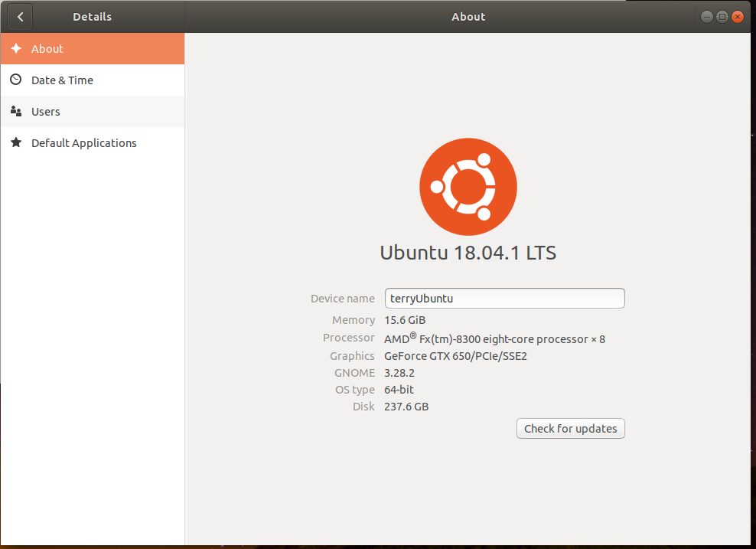Viewport: 756px width, 549px height.
Task: Click the Details title in the header
Action: 92,17
